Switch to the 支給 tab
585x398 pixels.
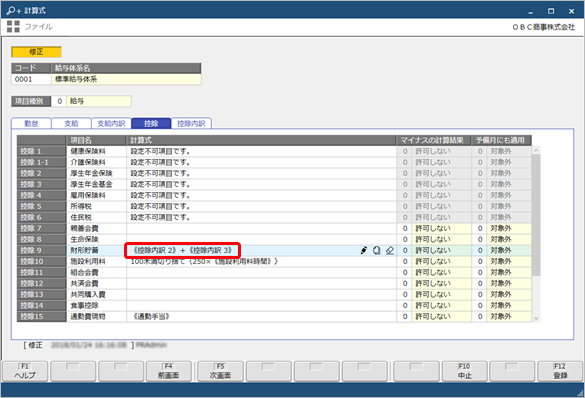71,123
